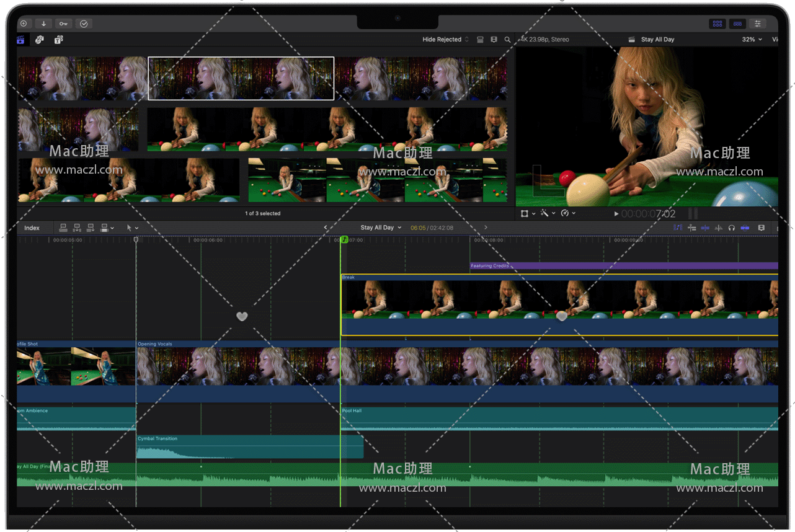
Task: Show the photos and audio sidebar
Action: point(39,40)
